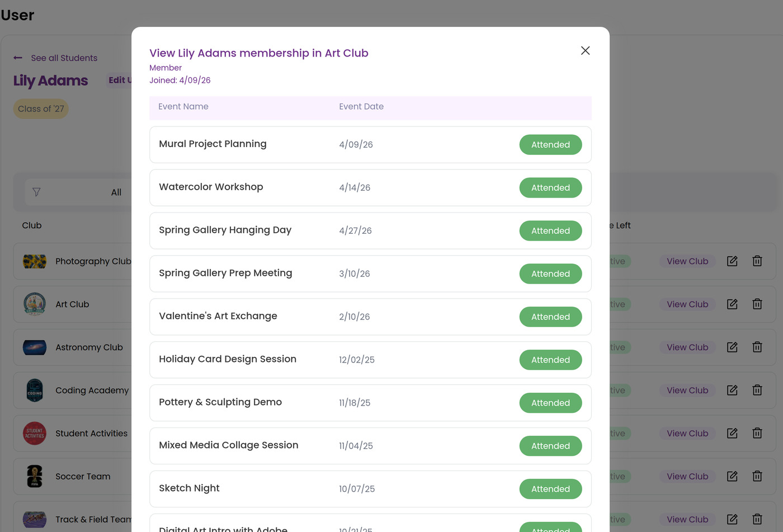The width and height of the screenshot is (783, 532).
Task: Click the Student Activities logo thumbnail
Action: coord(35,433)
